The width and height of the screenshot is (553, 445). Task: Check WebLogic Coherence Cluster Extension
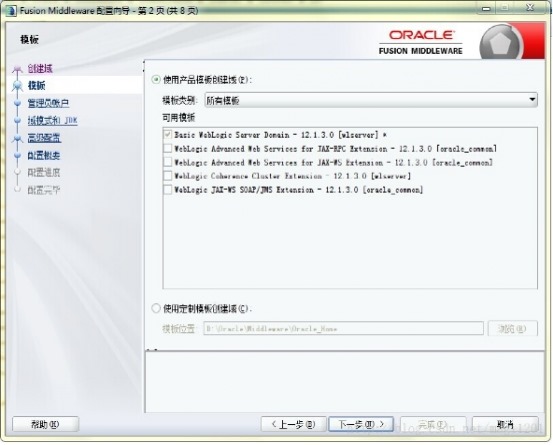tap(168, 176)
